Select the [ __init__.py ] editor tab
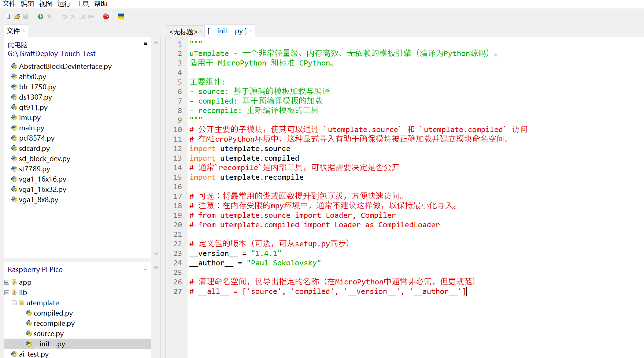The width and height of the screenshot is (644, 358). pos(227,31)
